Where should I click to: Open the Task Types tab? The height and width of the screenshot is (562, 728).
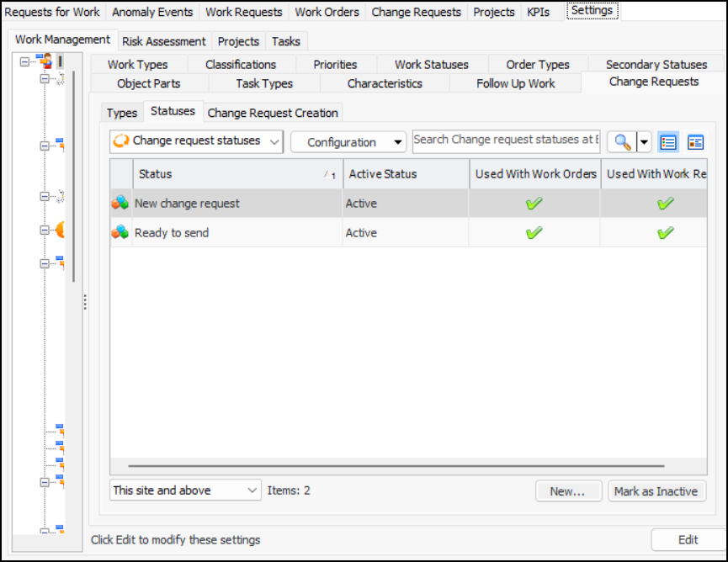pyautogui.click(x=264, y=83)
